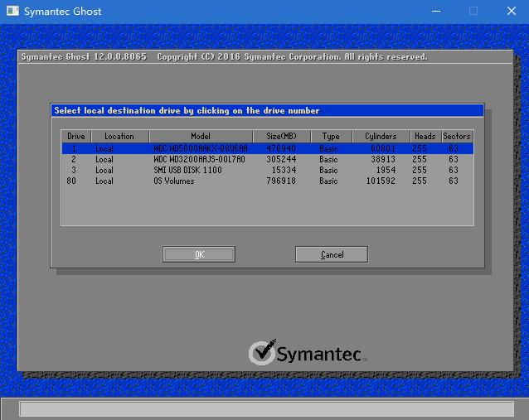Click cylinders value 101592

[x=381, y=181]
